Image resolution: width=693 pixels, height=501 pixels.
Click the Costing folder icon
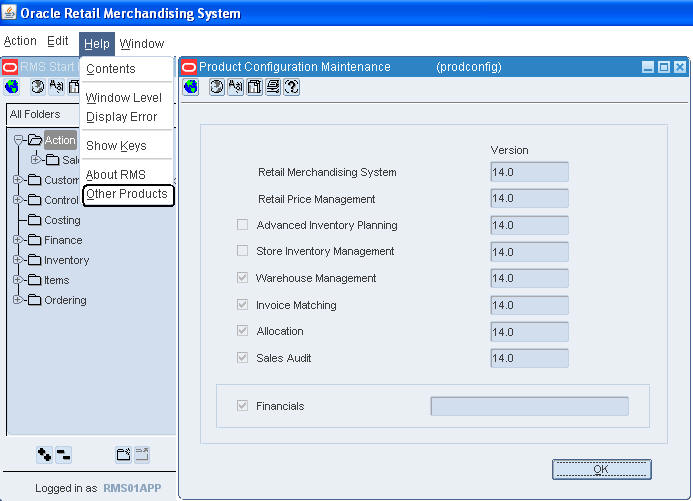[34, 220]
